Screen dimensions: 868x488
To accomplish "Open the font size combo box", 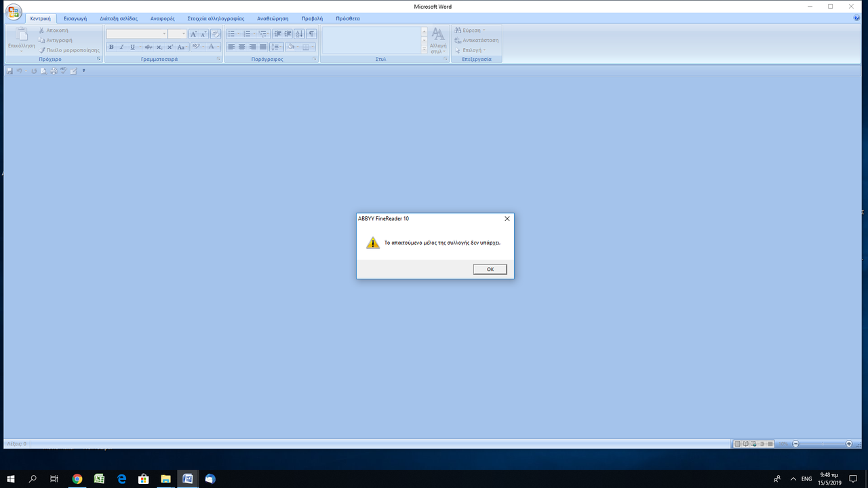I will coord(177,34).
